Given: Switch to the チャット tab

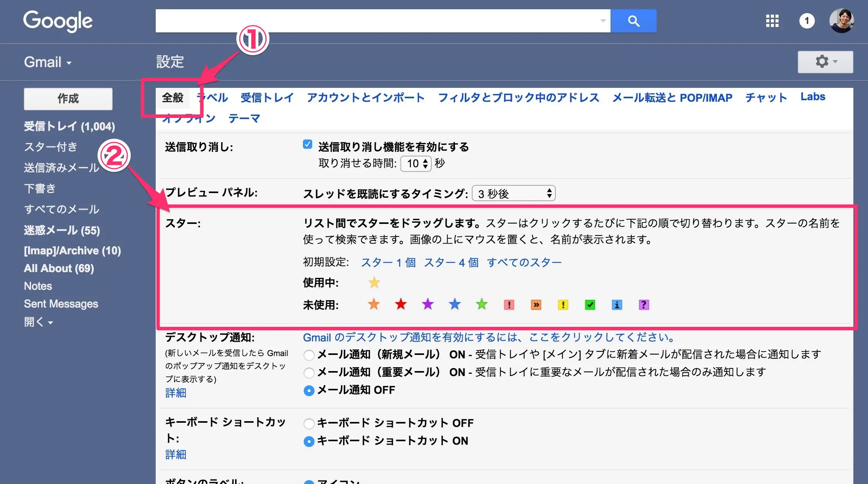Looking at the screenshot, I should point(766,98).
